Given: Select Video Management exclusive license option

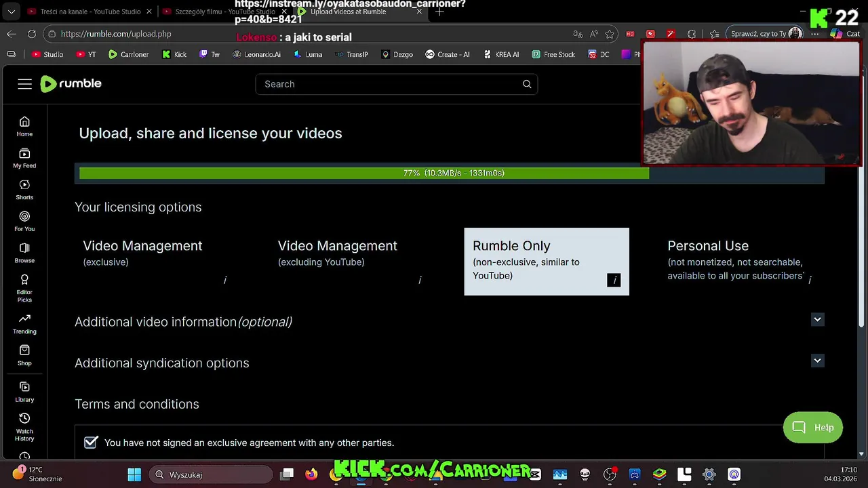Looking at the screenshot, I should [157, 262].
